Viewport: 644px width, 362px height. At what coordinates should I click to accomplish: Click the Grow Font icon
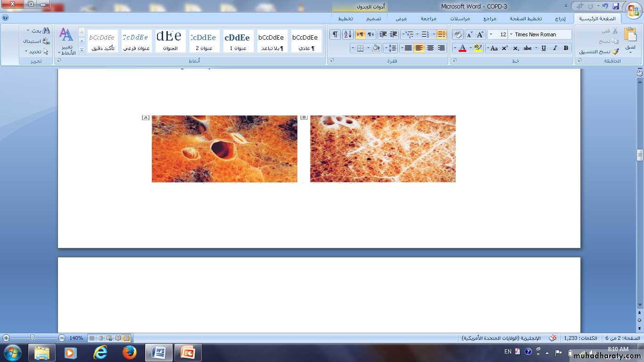[x=480, y=34]
